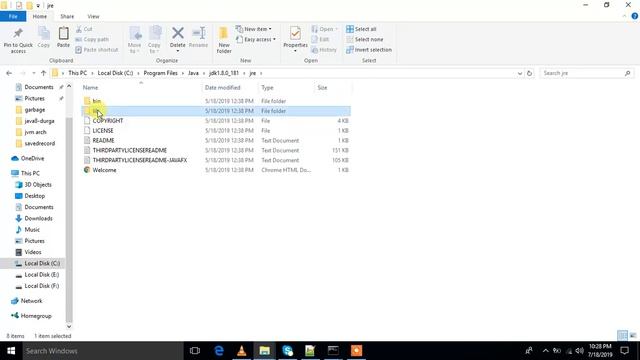Image resolution: width=640 pixels, height=360 pixels.
Task: Select the bin folder
Action: 216,101
